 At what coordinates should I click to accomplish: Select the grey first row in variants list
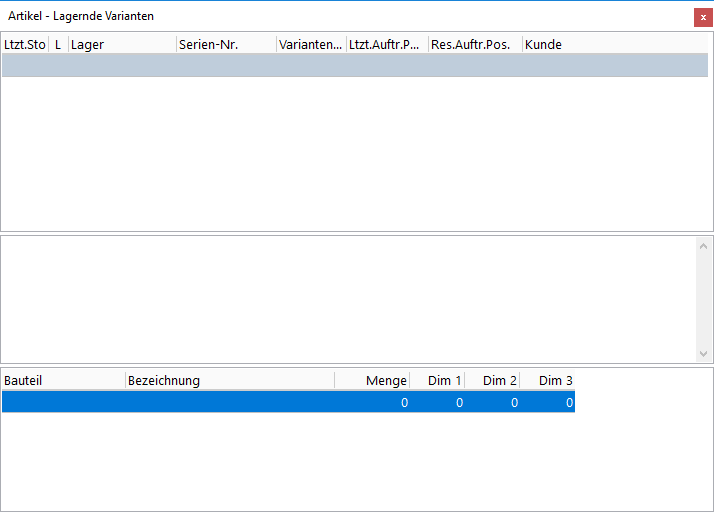click(354, 65)
